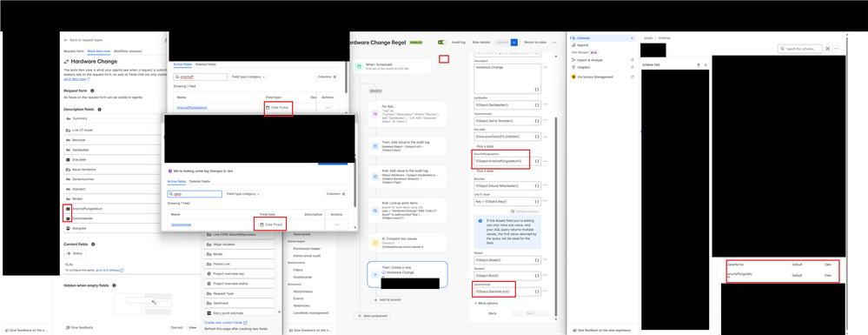This screenshot has width=868, height=335.
Task: Click the search box containing 'gara'
Action: click(195, 194)
